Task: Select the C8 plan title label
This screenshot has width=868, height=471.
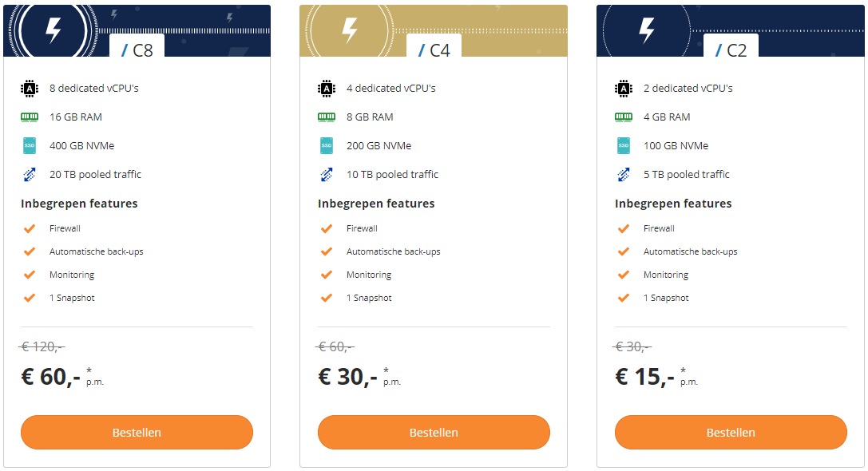Action: [x=137, y=50]
